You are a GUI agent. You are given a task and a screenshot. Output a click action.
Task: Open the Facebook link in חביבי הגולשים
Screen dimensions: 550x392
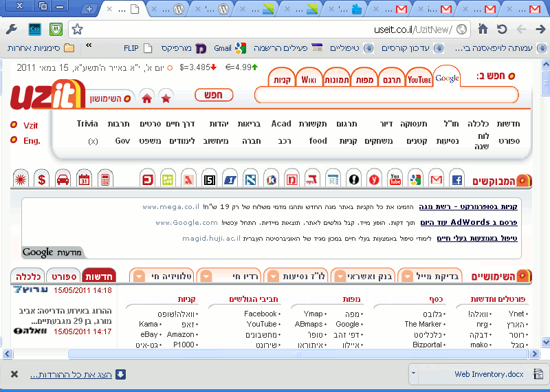(260, 314)
